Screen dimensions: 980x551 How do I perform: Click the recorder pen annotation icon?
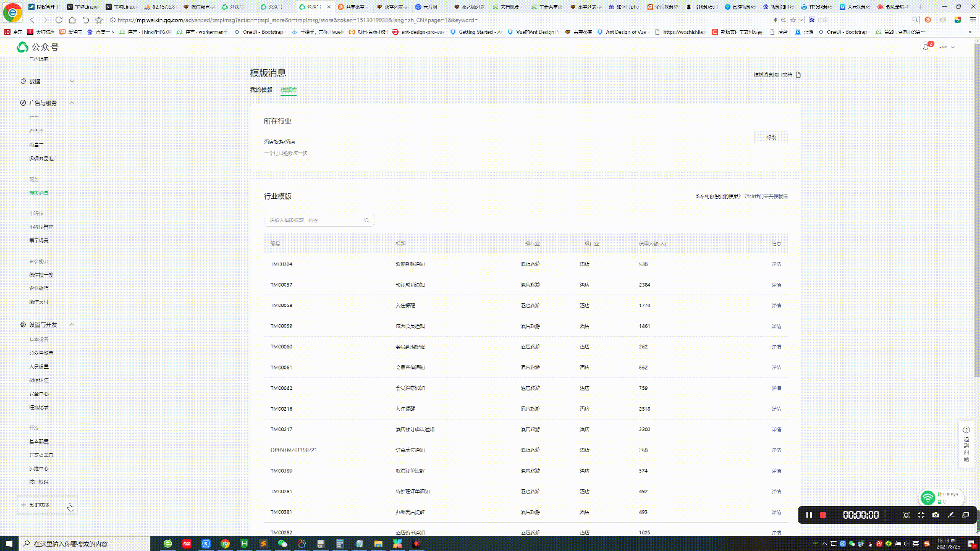click(x=950, y=515)
